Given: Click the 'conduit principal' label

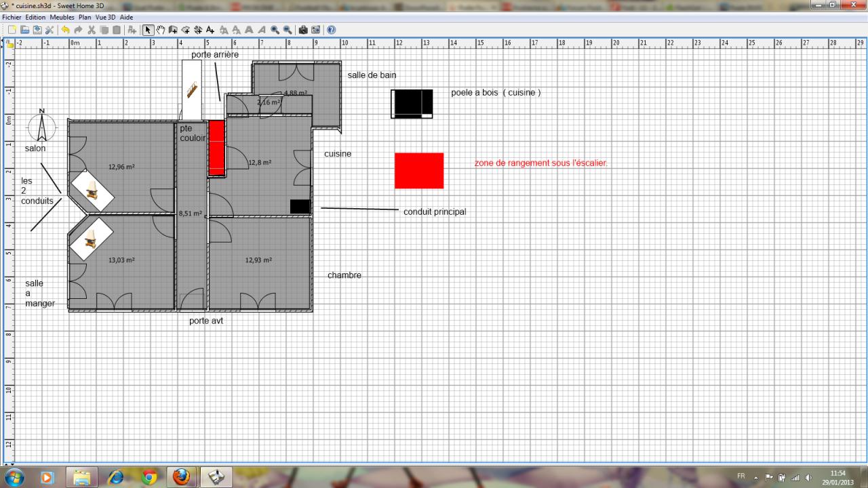Looking at the screenshot, I should tap(435, 211).
